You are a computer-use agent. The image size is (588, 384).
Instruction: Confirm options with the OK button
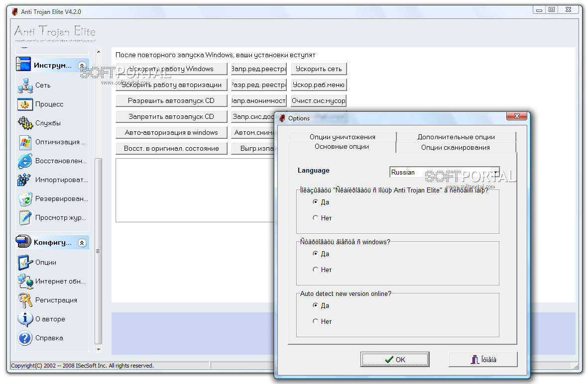click(x=395, y=360)
